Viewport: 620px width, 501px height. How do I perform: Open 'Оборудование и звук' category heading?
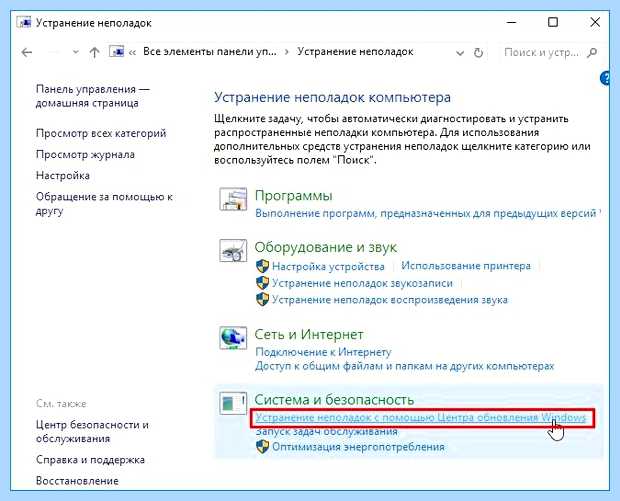click(x=325, y=247)
